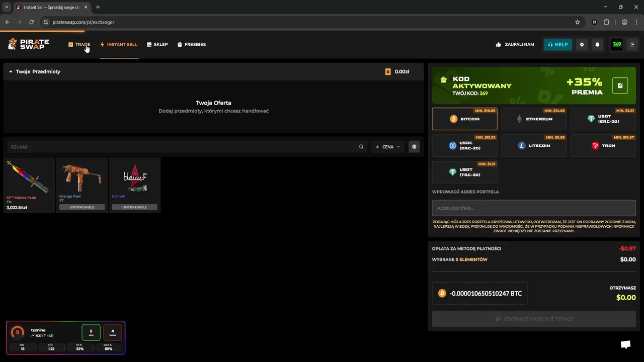The height and width of the screenshot is (362, 644).
Task: Select the Orange Peel weapon item
Action: click(82, 185)
